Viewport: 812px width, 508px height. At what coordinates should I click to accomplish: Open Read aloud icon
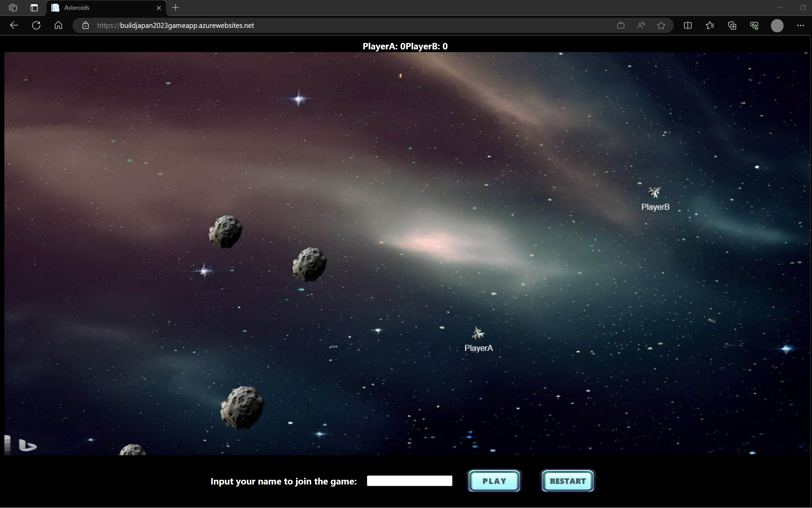pos(641,25)
